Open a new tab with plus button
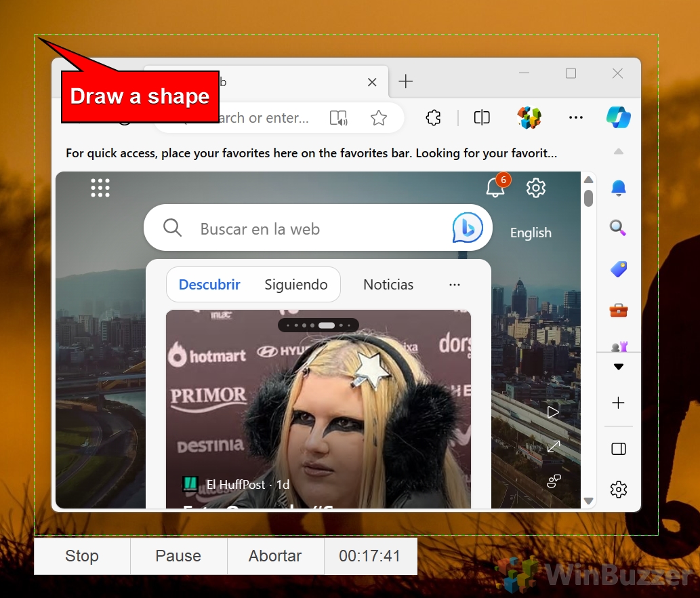This screenshot has height=598, width=700. click(405, 81)
